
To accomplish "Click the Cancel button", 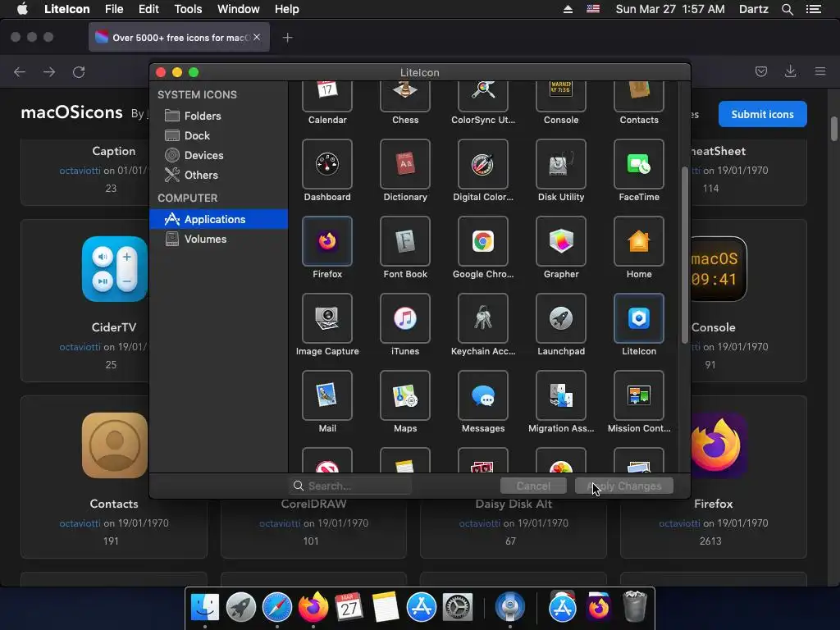I will 533,486.
